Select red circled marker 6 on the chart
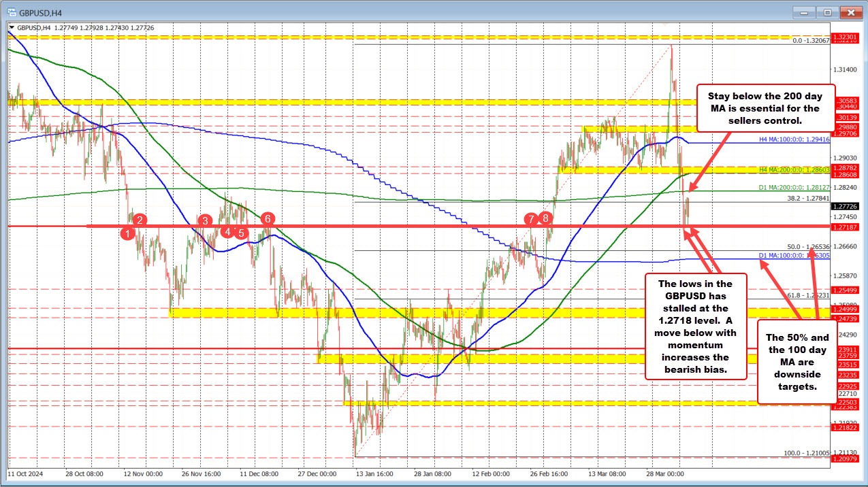Image resolution: width=868 pixels, height=487 pixels. [267, 219]
